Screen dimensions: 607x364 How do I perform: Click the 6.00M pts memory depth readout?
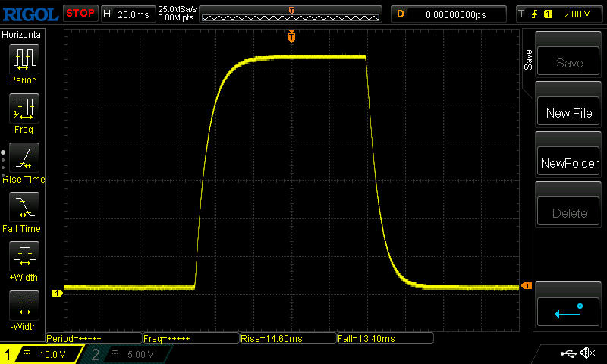tap(176, 17)
